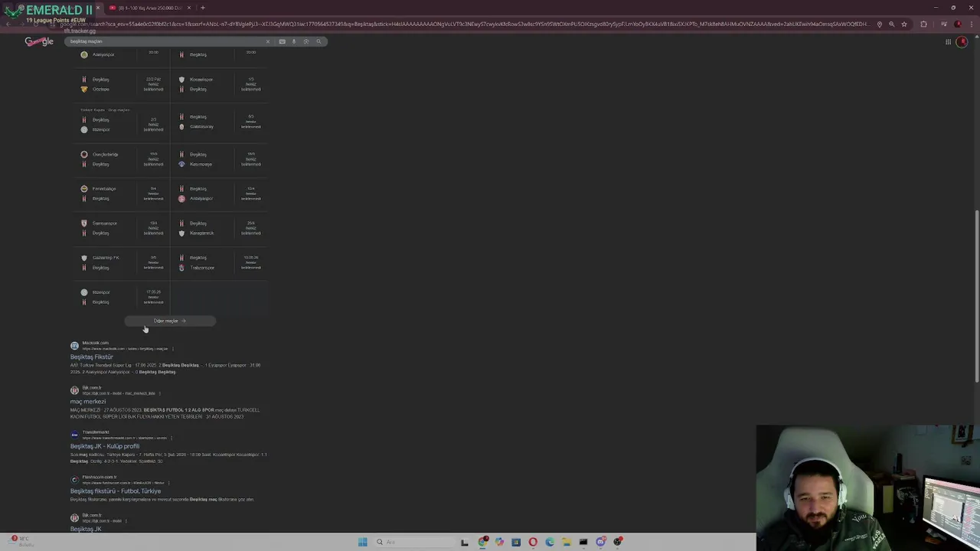Click the taskbar search box 'Ara'
The width and height of the screenshot is (980, 551).
(x=413, y=542)
